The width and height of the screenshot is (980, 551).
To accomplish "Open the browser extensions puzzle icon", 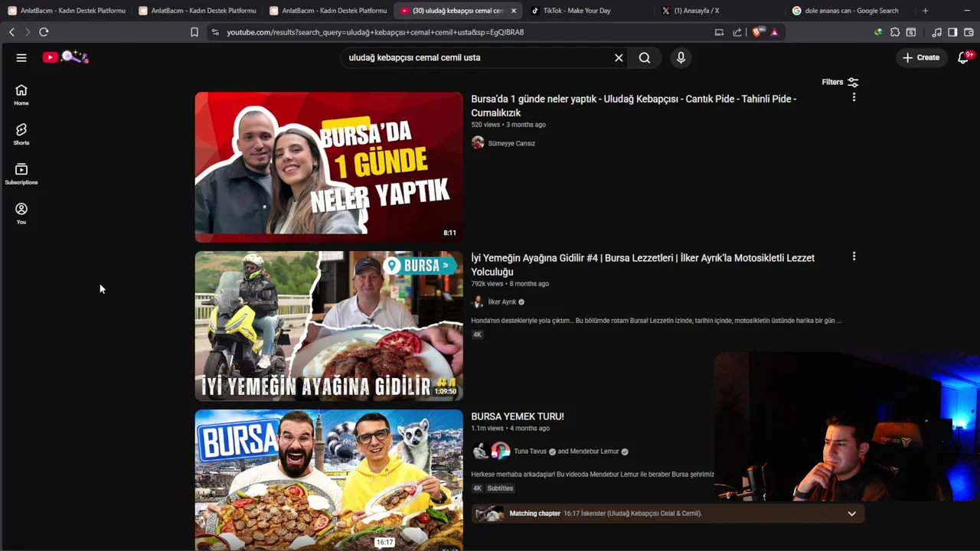I will click(x=895, y=32).
